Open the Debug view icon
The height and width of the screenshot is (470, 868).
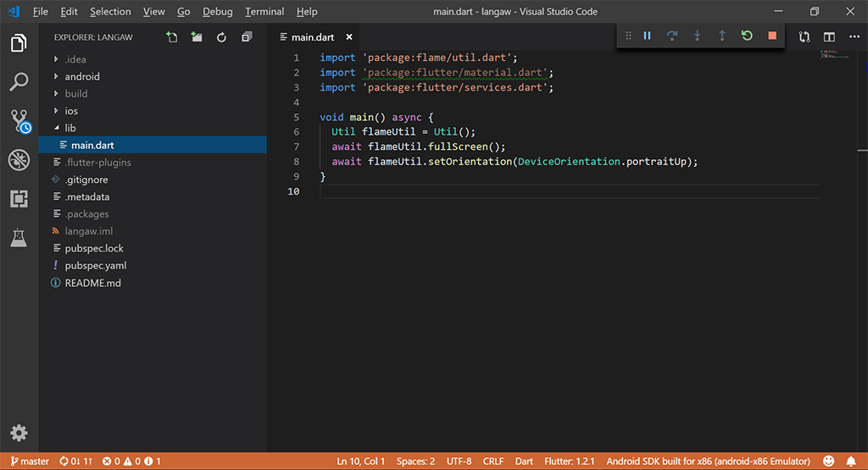(19, 160)
